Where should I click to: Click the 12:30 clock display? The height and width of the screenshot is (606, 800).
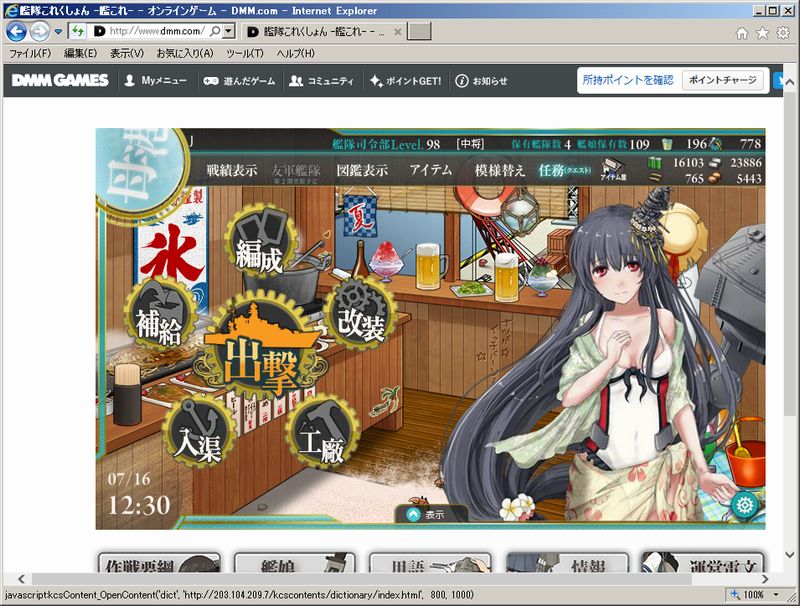pyautogui.click(x=139, y=506)
